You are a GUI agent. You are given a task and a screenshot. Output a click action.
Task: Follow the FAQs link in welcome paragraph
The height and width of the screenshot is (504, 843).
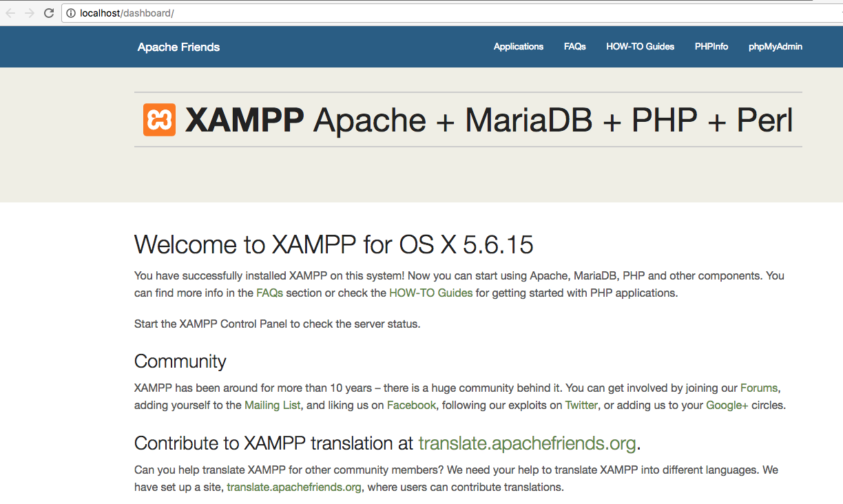tap(269, 293)
